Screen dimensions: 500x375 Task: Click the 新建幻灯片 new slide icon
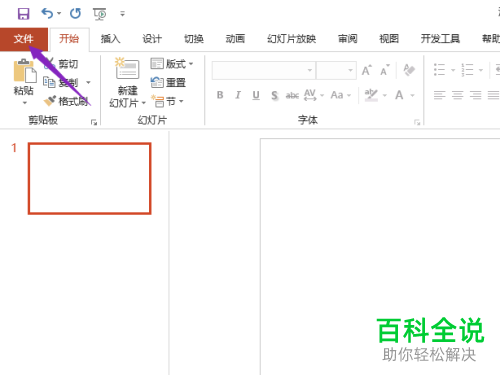tap(127, 68)
